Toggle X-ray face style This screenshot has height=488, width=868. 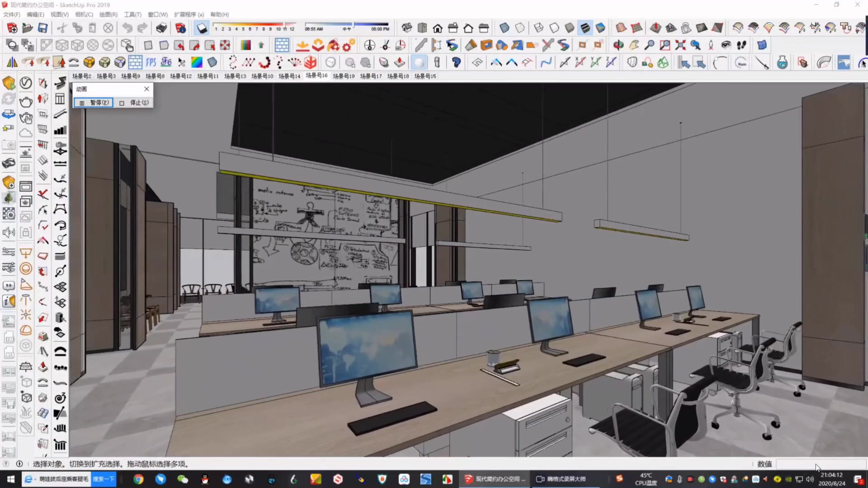point(505,28)
